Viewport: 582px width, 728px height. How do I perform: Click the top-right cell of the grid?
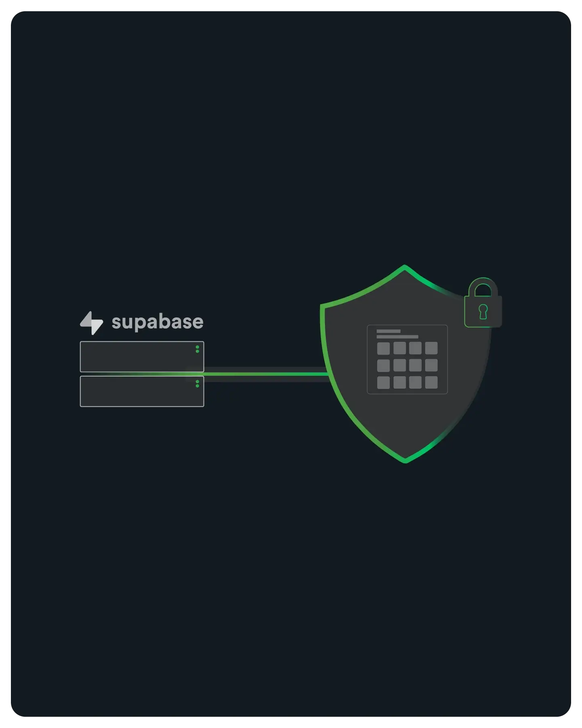click(431, 348)
